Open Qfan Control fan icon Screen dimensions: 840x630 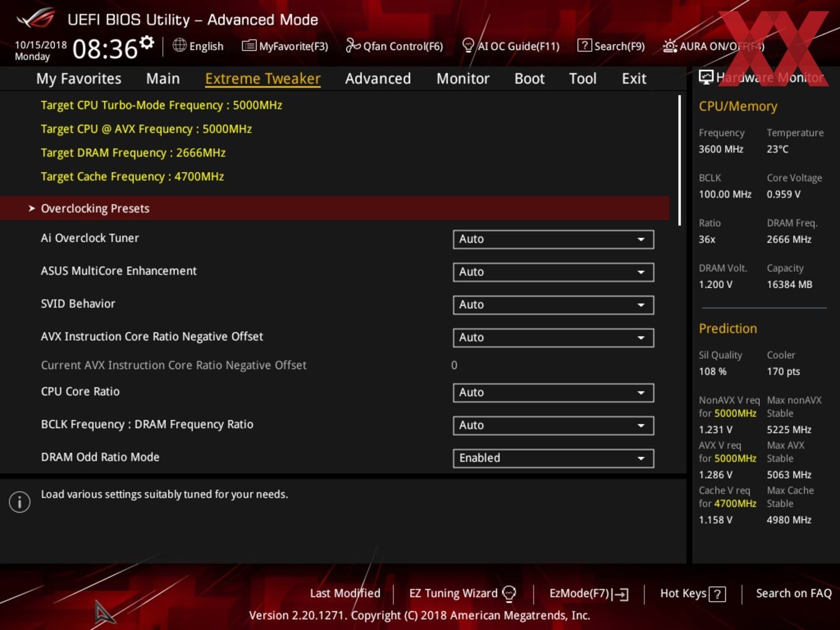(x=353, y=45)
